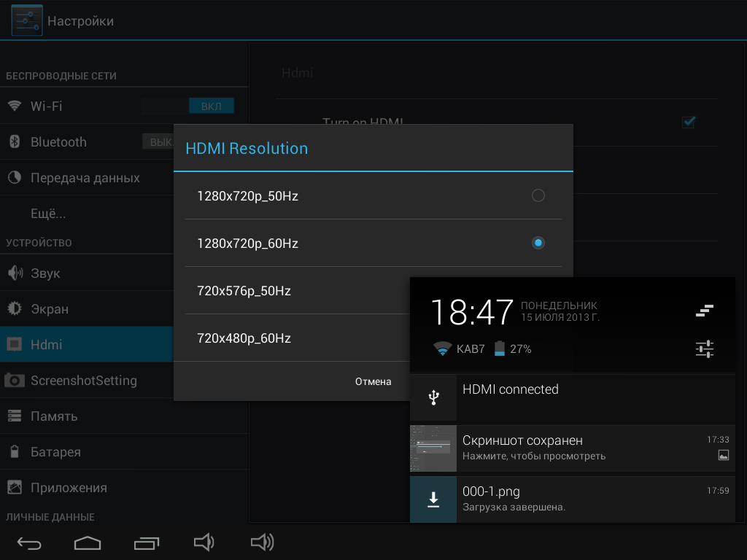Tap the Home navigation icon
The width and height of the screenshot is (747, 560).
coord(88,542)
